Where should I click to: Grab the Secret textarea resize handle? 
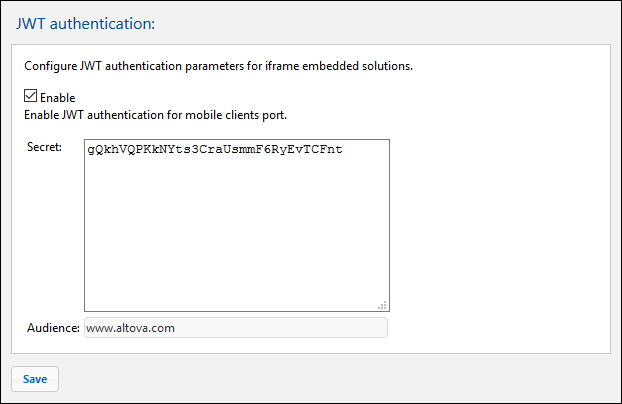(x=383, y=305)
